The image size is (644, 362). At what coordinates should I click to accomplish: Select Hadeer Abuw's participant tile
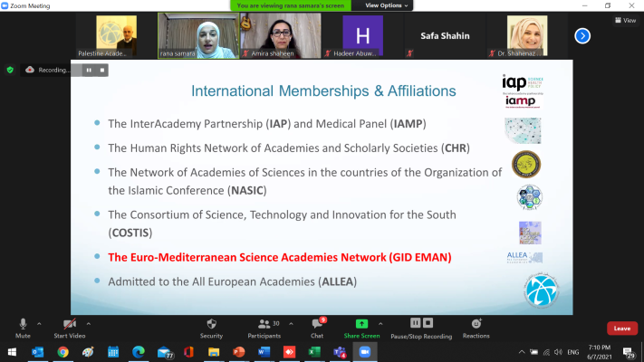[x=362, y=36]
